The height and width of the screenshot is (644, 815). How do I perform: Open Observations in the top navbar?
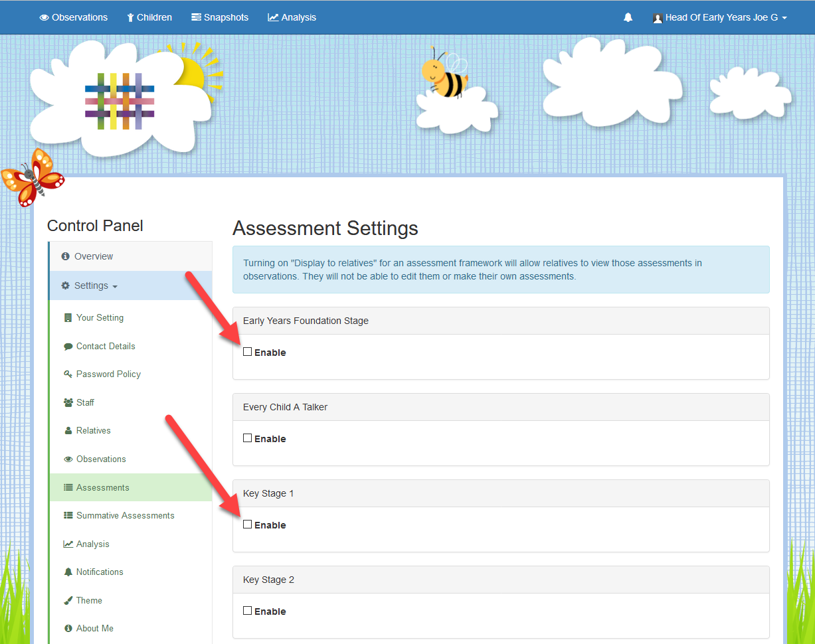coord(74,17)
